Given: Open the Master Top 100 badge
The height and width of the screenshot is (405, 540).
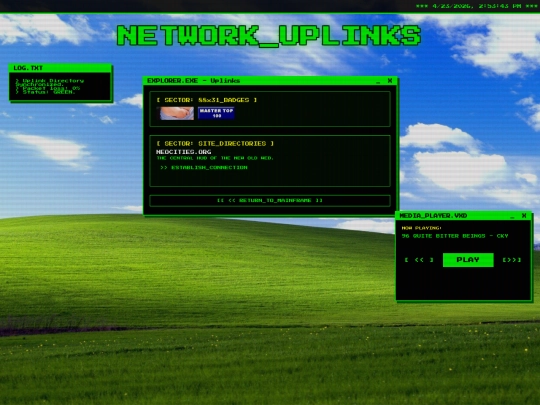Looking at the screenshot, I should (216, 113).
